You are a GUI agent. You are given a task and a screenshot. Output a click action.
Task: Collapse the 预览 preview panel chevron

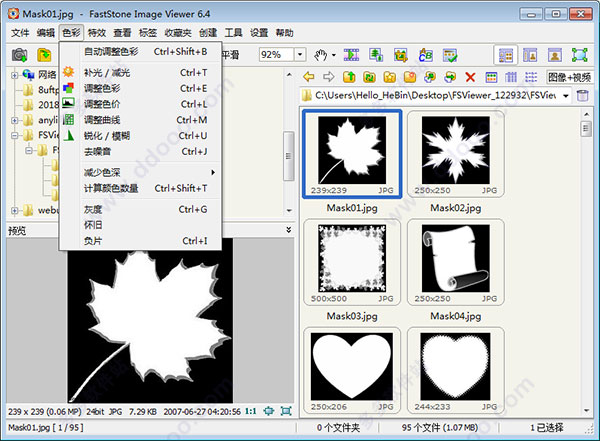[x=289, y=230]
